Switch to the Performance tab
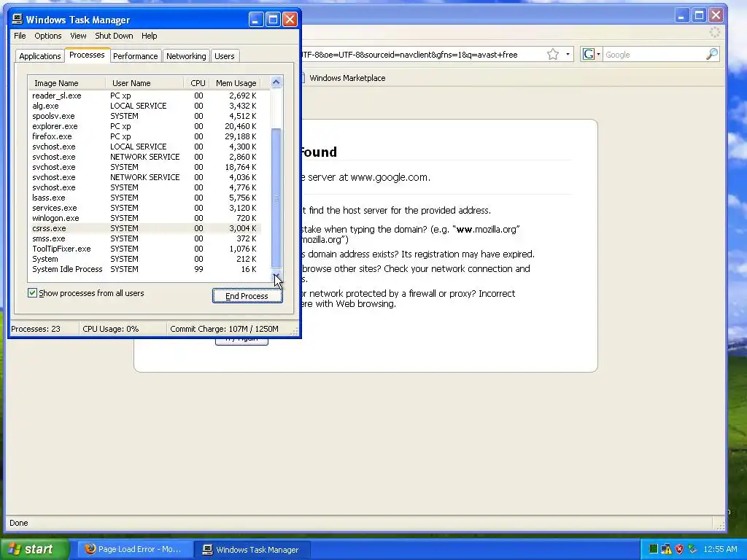Screen dimensions: 747x560 (135, 55)
